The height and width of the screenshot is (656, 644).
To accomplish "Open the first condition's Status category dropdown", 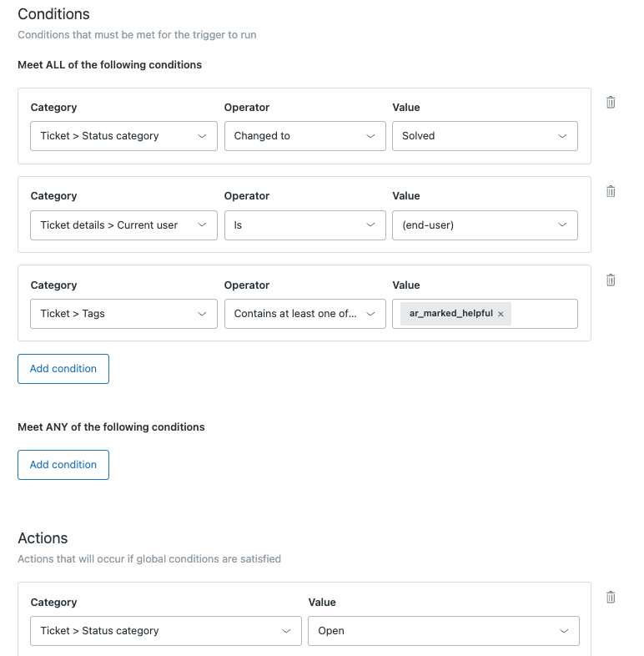I will coord(123,136).
